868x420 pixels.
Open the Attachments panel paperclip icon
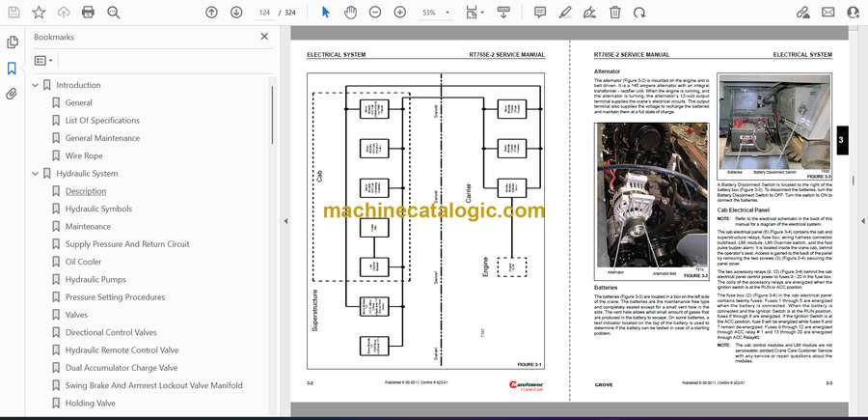tap(12, 94)
